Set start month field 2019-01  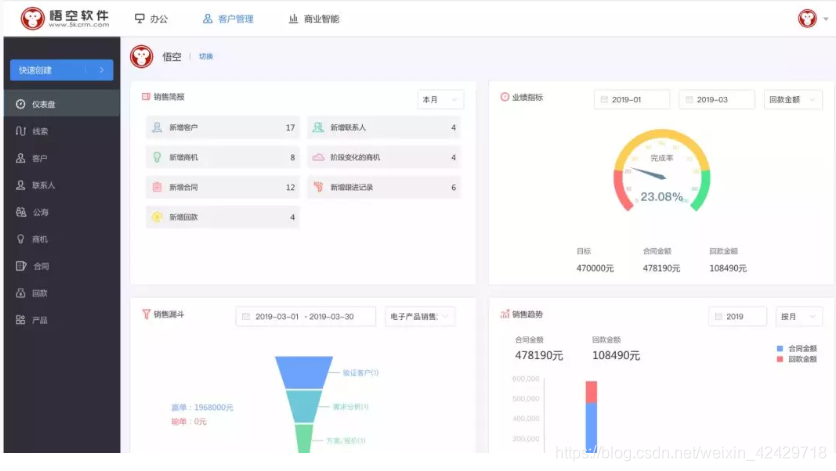632,100
